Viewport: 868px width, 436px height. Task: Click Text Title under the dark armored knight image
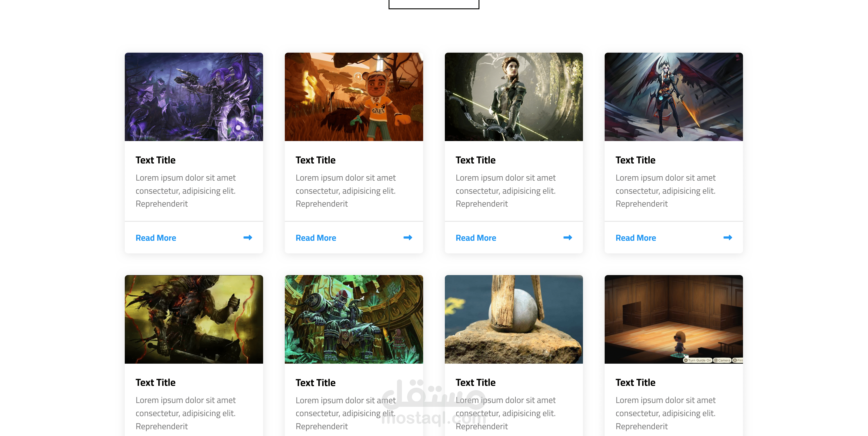coord(155,382)
